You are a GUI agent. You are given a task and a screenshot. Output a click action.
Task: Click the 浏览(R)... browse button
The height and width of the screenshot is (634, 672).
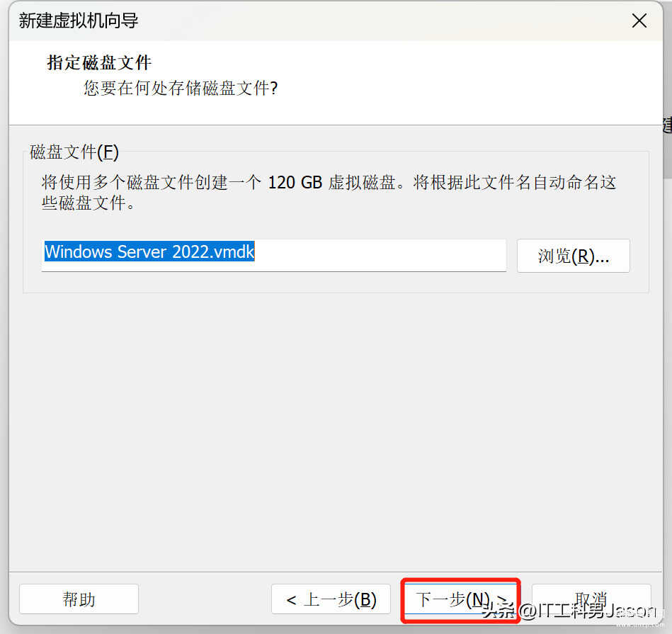coord(574,256)
